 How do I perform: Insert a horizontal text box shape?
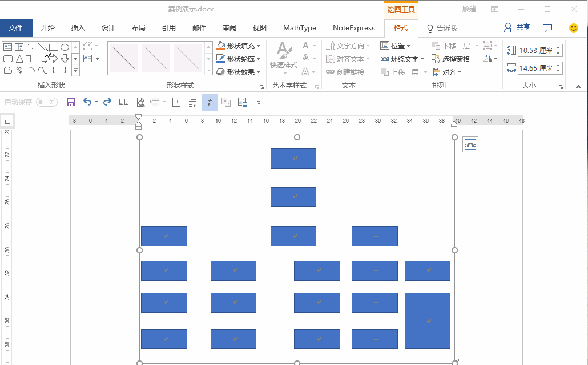coord(7,47)
